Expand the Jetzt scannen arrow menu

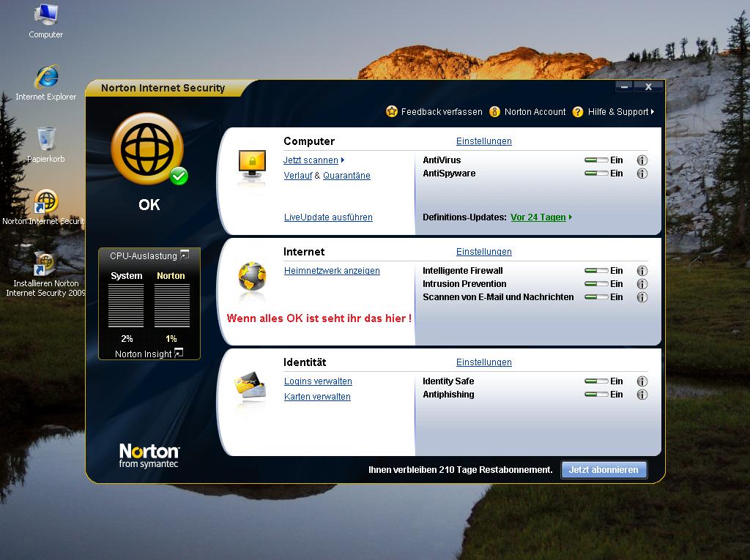click(x=343, y=160)
